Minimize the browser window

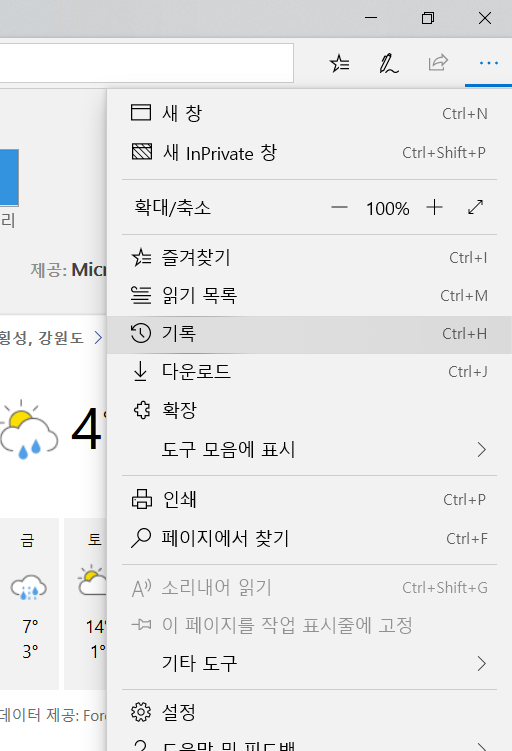tap(371, 18)
